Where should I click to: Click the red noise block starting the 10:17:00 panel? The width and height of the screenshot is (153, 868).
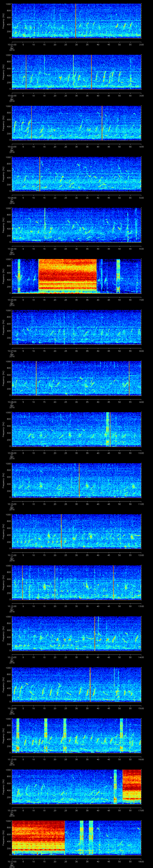click(38, 837)
